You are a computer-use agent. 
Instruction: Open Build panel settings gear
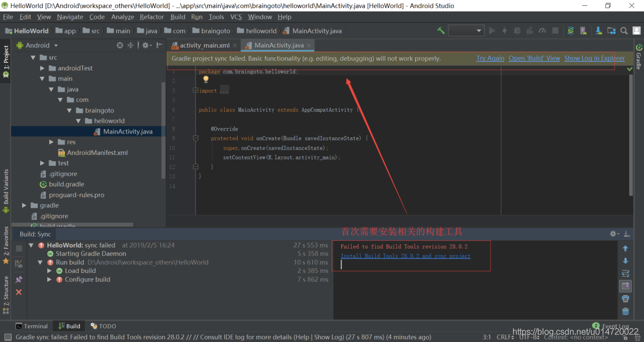614,234
